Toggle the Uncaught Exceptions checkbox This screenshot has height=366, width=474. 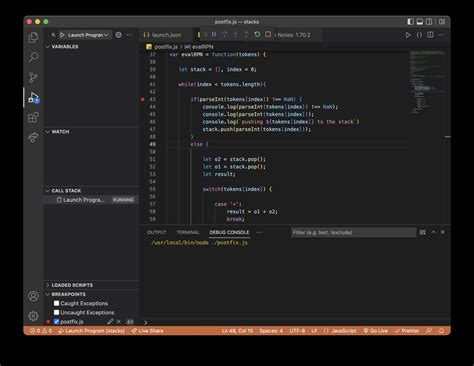pos(56,312)
